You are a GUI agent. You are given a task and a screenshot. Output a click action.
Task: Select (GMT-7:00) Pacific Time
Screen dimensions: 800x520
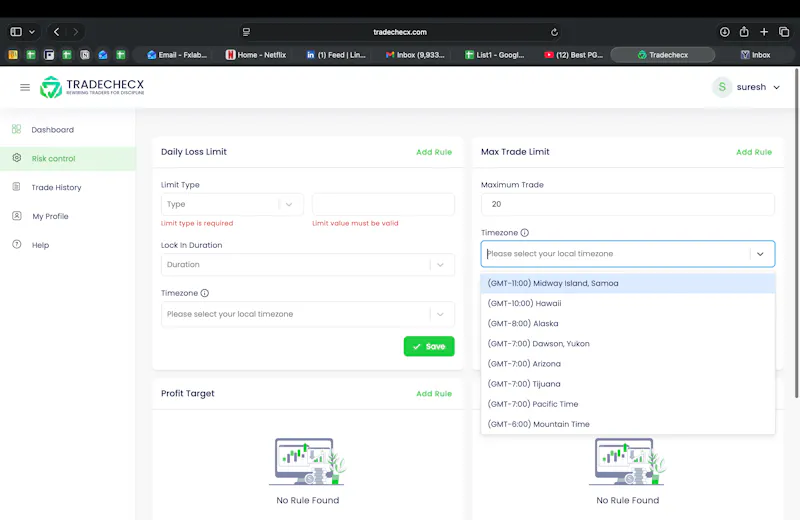(628, 404)
